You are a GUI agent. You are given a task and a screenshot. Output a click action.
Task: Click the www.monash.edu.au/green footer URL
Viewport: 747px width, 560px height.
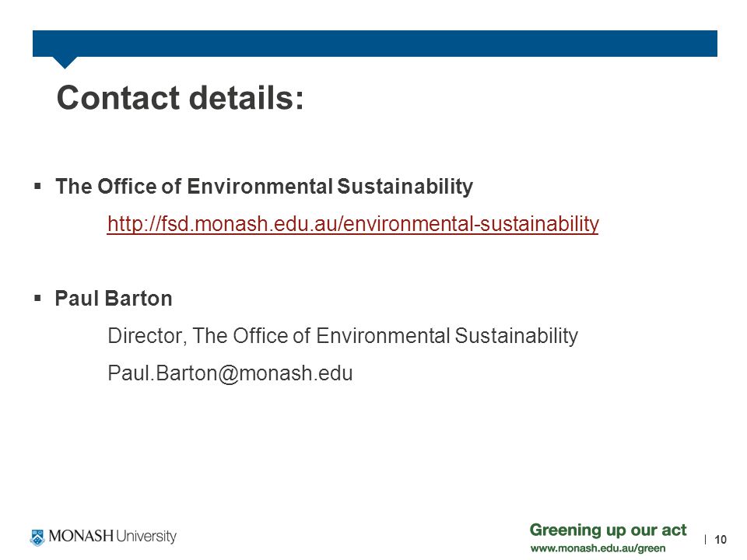pos(598,548)
